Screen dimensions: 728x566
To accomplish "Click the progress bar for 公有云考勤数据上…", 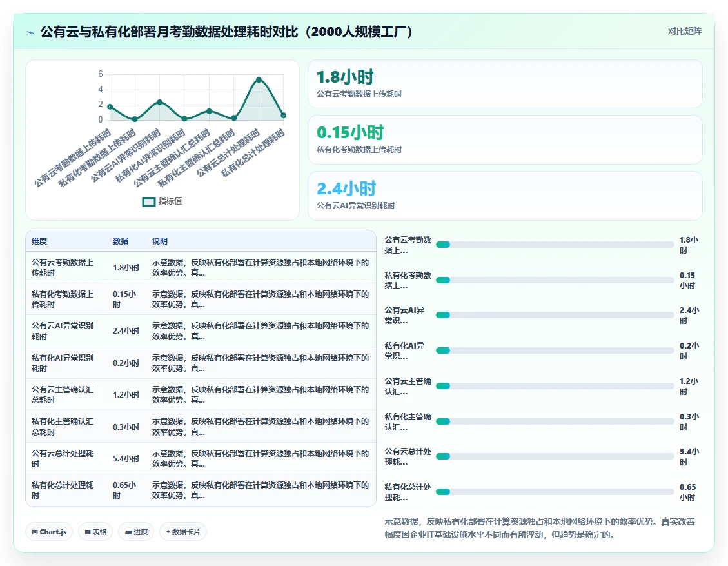I will pyautogui.click(x=555, y=245).
